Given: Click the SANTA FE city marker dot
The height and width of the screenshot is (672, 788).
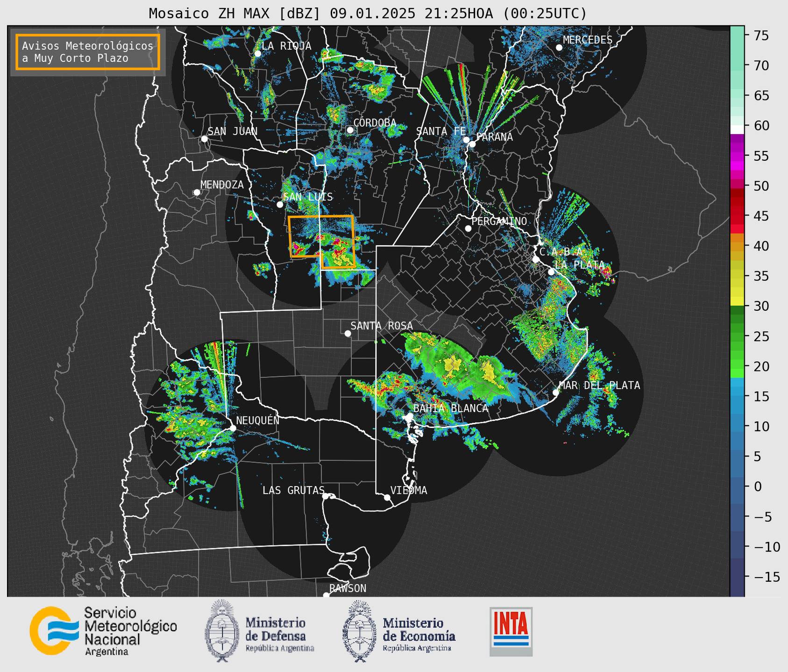Looking at the screenshot, I should click(x=466, y=140).
